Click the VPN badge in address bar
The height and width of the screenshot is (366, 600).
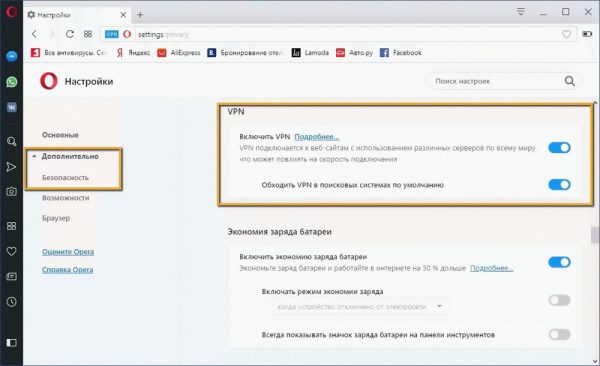click(112, 34)
